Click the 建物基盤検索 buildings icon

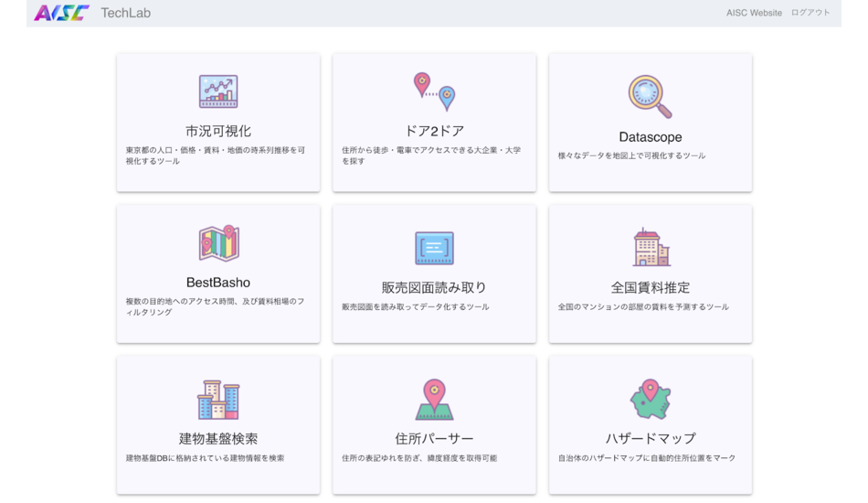click(218, 400)
